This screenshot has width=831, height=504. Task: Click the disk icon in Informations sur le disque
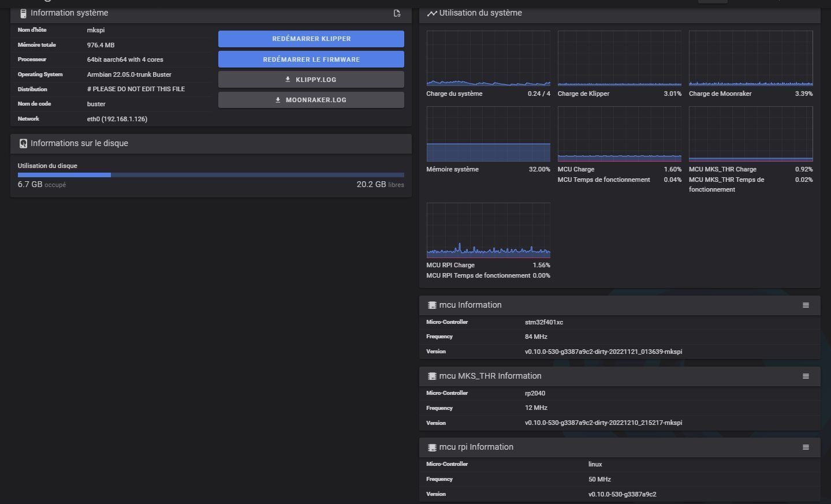coord(23,143)
